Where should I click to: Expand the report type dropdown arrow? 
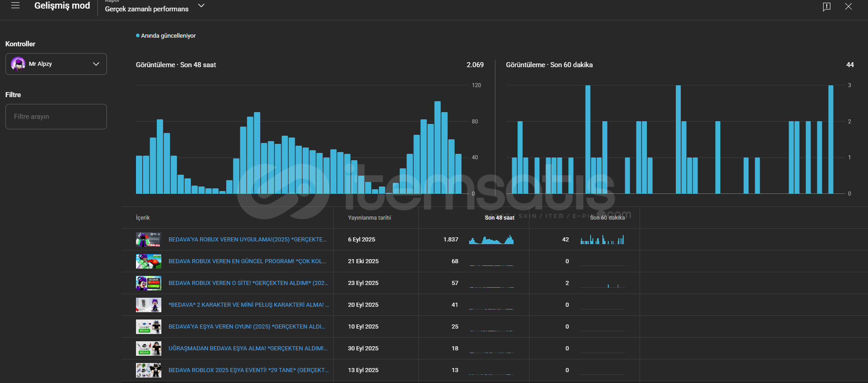(201, 6)
